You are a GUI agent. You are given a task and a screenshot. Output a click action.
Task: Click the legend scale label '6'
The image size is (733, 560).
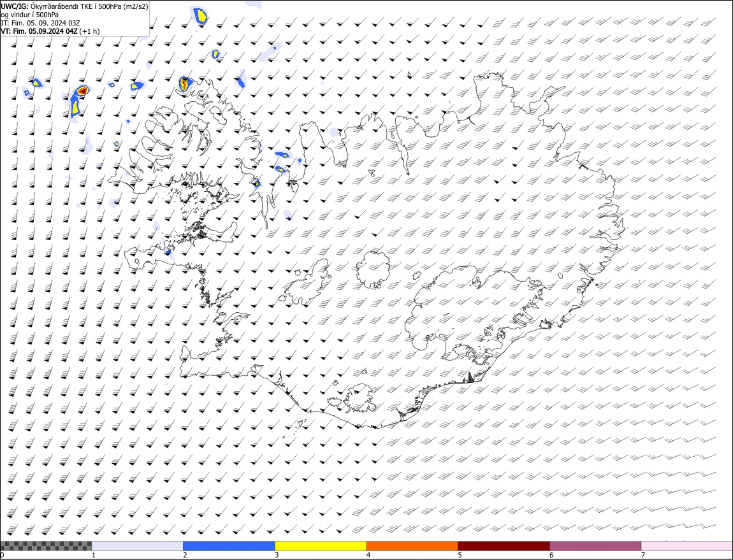[551, 556]
